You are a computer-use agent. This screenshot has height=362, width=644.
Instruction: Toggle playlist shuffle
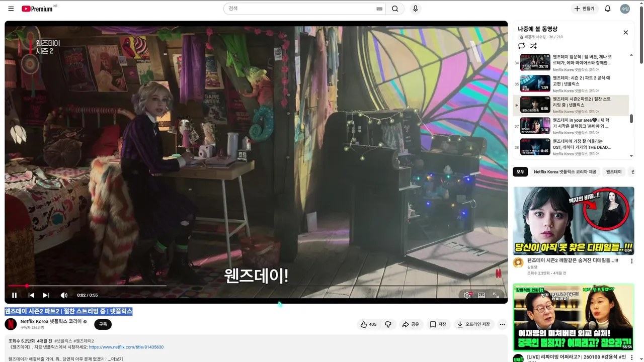click(533, 46)
